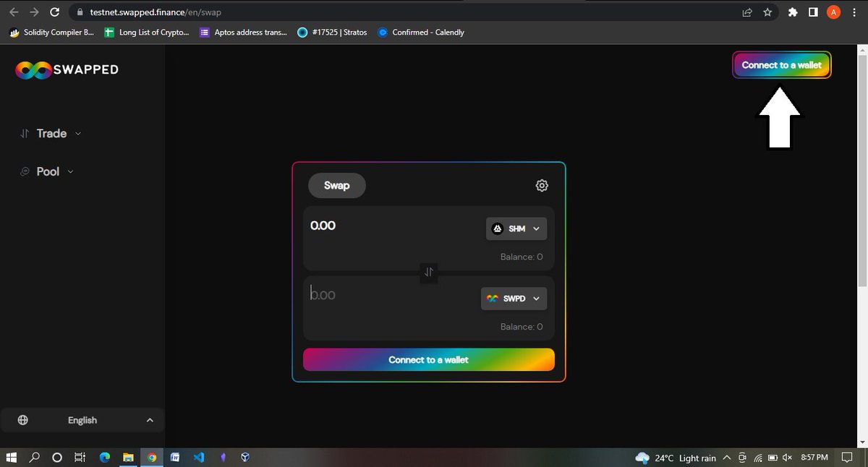Expand the Trade menu
The height and width of the screenshot is (467, 868).
(x=51, y=134)
